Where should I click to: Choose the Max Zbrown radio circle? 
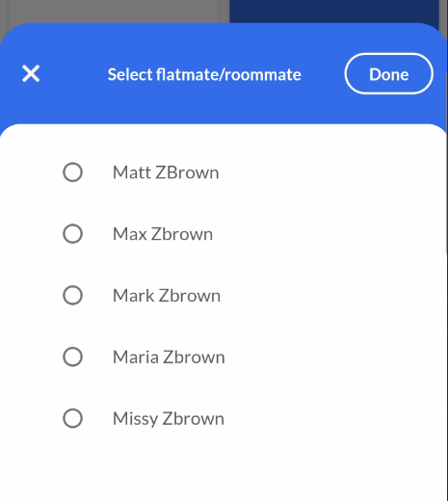(72, 234)
